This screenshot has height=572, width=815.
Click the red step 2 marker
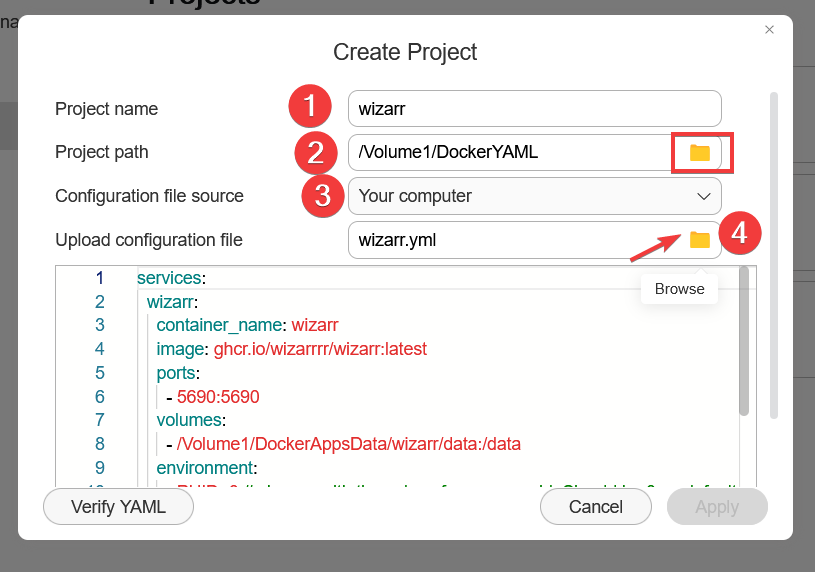click(316, 153)
